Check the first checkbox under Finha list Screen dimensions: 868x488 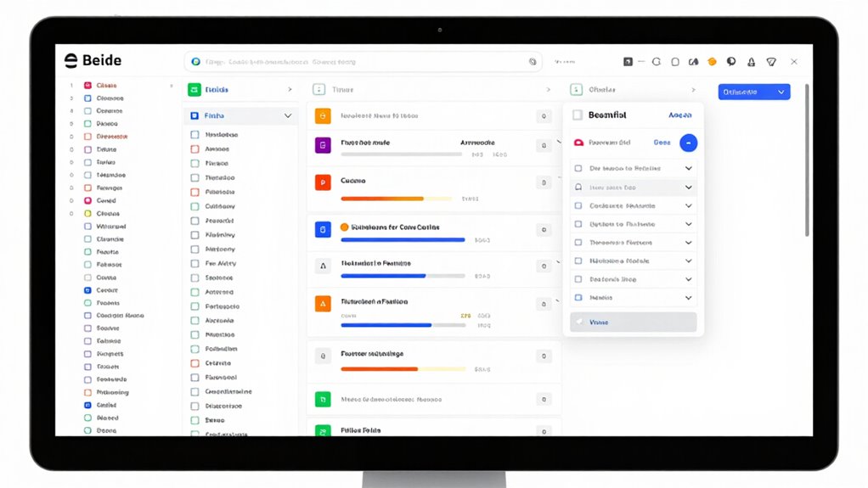(194, 134)
